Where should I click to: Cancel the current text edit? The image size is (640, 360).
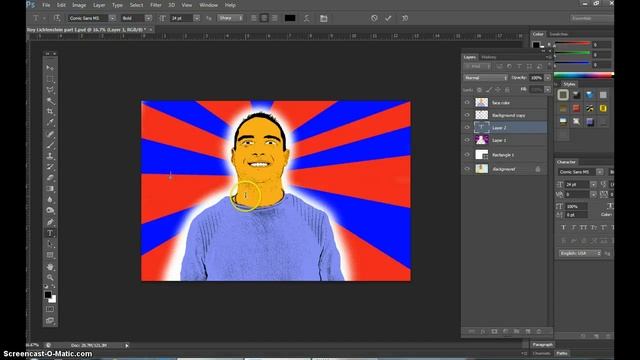(x=374, y=18)
